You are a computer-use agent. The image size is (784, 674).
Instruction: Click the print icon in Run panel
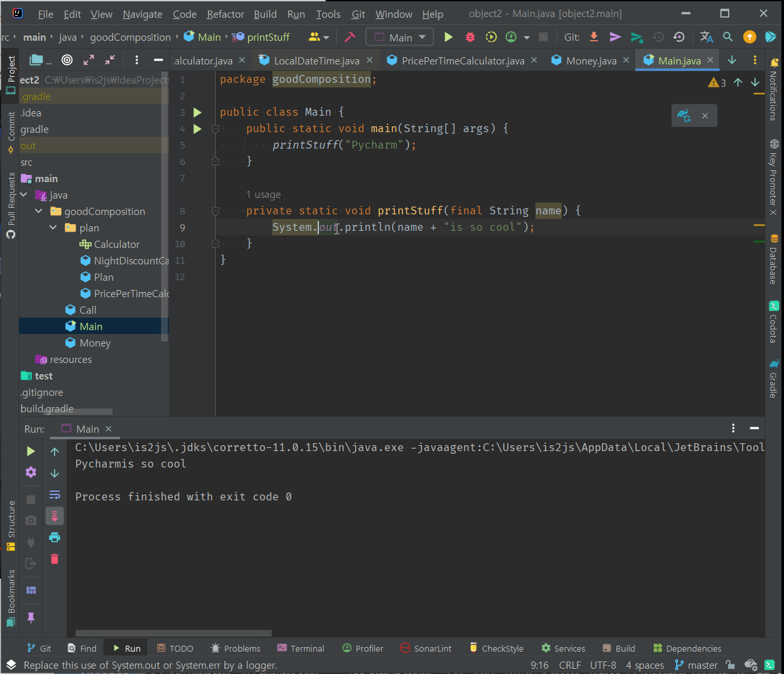click(x=55, y=537)
